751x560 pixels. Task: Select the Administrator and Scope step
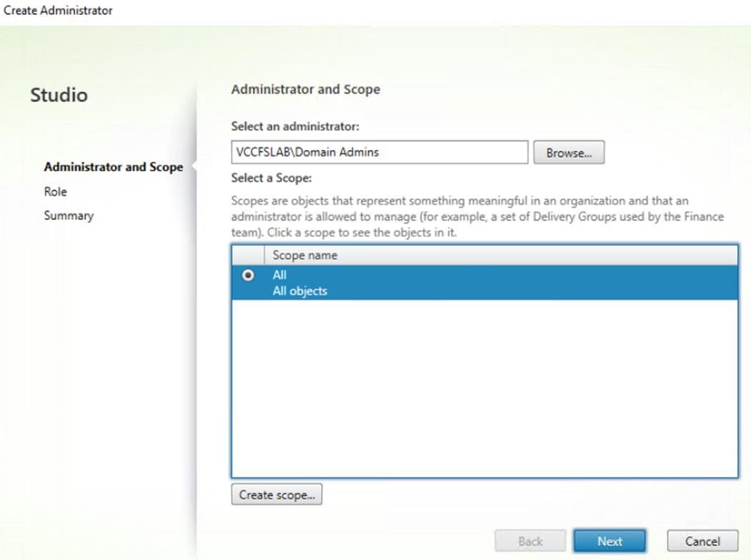pyautogui.click(x=114, y=167)
